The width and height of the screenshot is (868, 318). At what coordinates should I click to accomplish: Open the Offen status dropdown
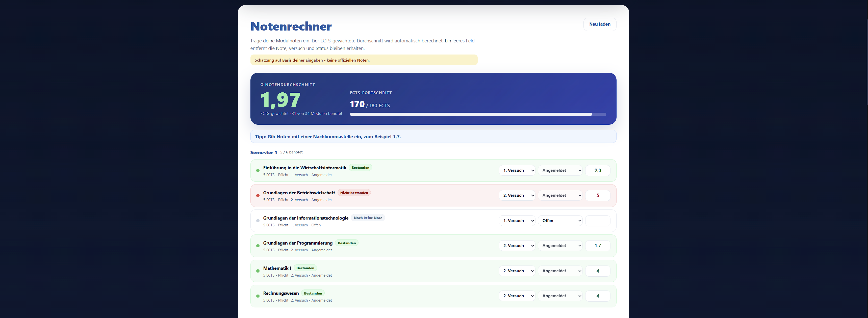pyautogui.click(x=560, y=221)
